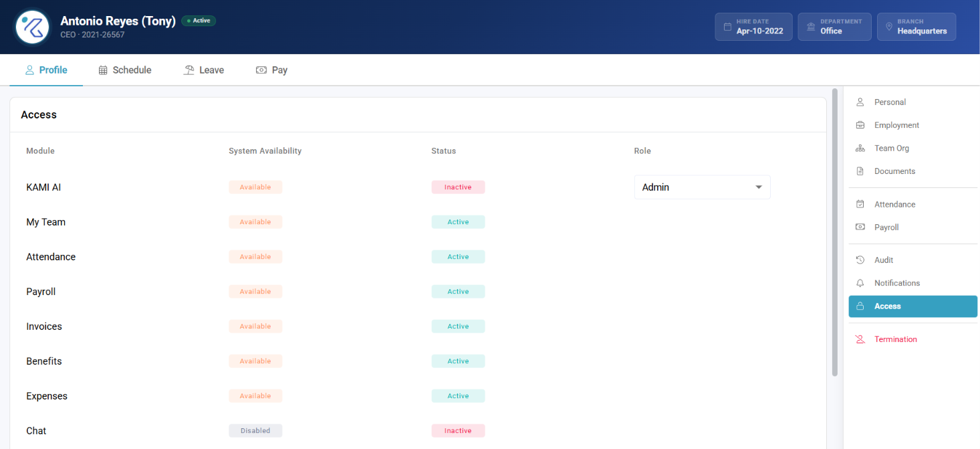Open the Pay tab
The height and width of the screenshot is (449, 980).
point(271,70)
